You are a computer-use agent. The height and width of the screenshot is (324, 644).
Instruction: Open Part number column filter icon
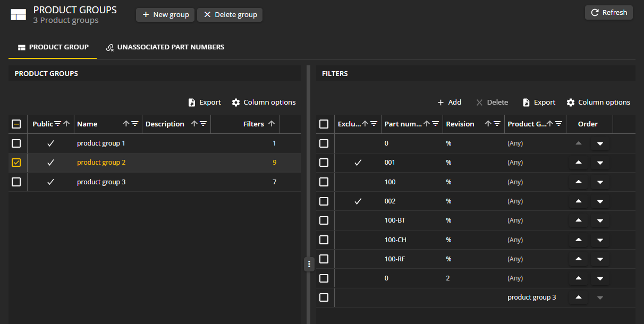click(x=435, y=124)
